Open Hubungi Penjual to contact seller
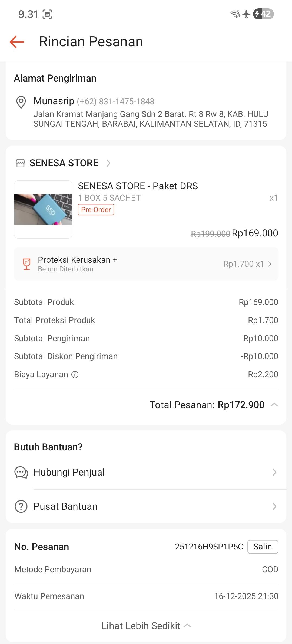292x644 pixels. click(x=69, y=472)
